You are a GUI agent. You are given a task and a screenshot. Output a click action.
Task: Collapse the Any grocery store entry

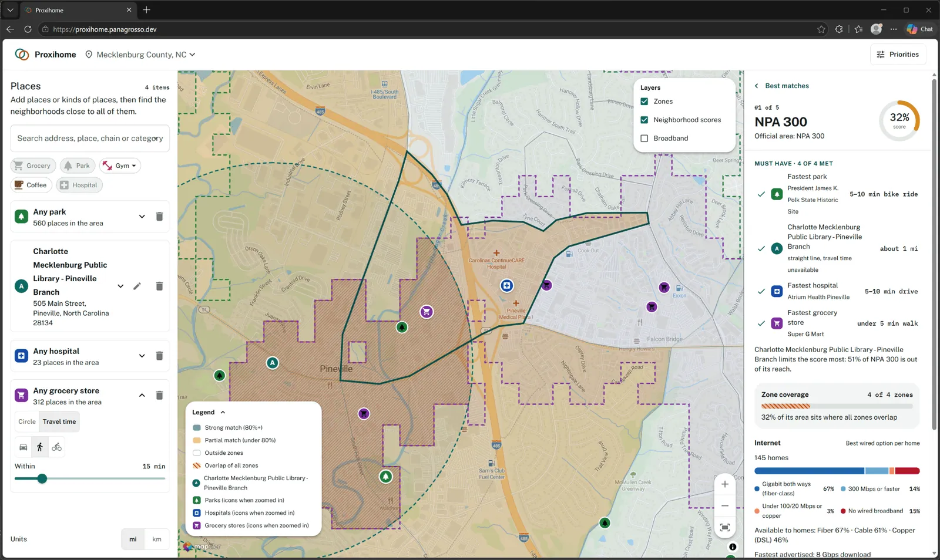pos(142,395)
